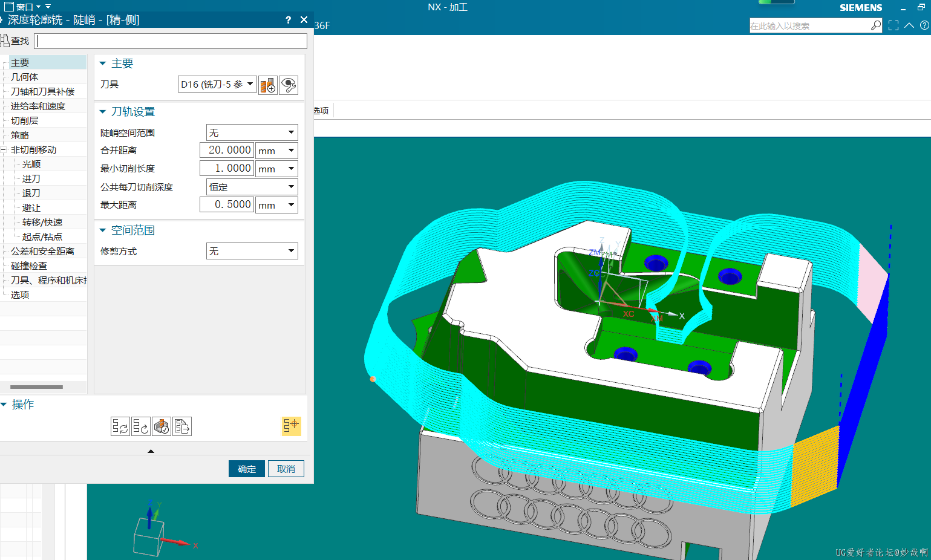Click the tree panel horizontal scrollbar
Image resolution: width=931 pixels, height=560 pixels.
pos(36,387)
